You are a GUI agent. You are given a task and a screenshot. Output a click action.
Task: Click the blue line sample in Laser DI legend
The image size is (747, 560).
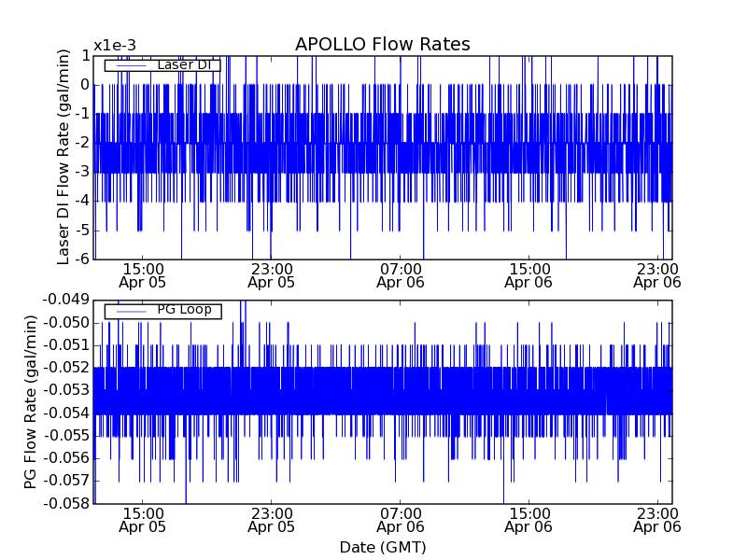(131, 65)
